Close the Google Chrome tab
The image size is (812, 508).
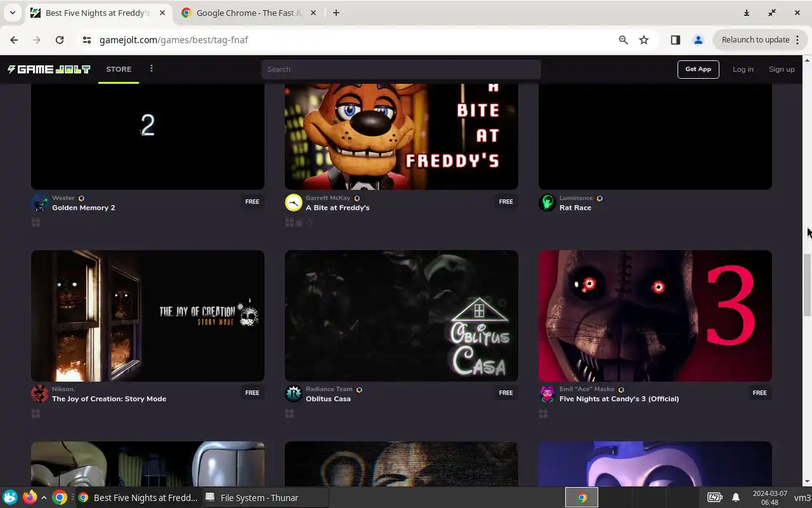pyautogui.click(x=313, y=13)
